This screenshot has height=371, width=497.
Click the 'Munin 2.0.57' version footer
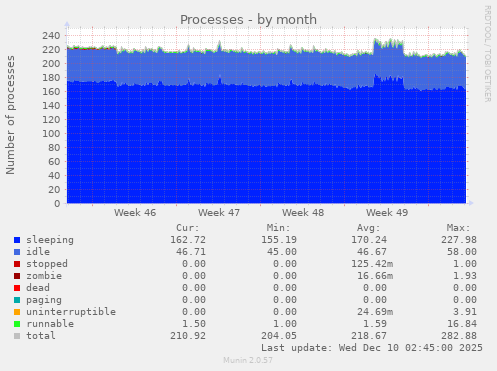(x=248, y=360)
